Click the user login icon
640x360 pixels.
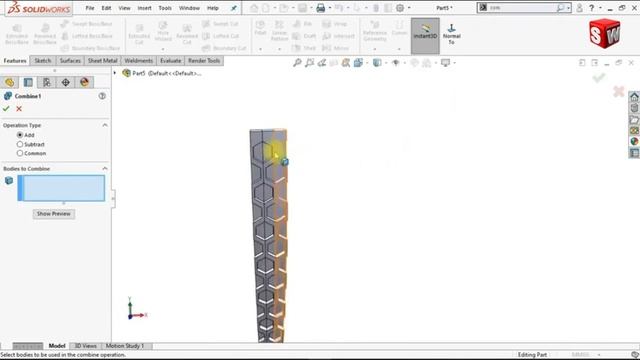click(579, 8)
